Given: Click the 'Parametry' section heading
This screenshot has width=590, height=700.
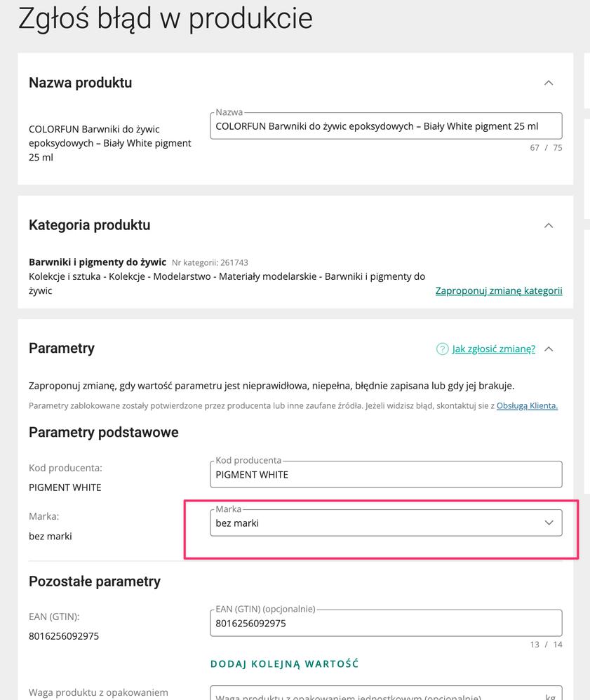Looking at the screenshot, I should pos(62,349).
